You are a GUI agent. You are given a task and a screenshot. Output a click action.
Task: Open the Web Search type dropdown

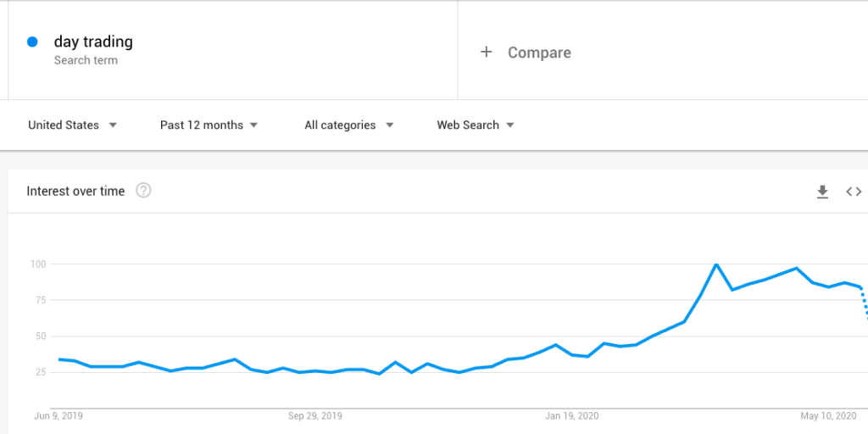pyautogui.click(x=476, y=125)
